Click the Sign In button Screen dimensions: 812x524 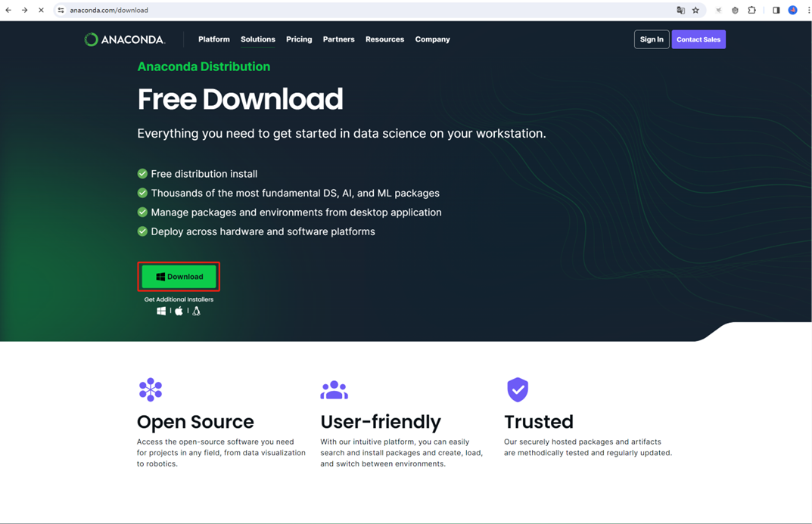point(652,39)
